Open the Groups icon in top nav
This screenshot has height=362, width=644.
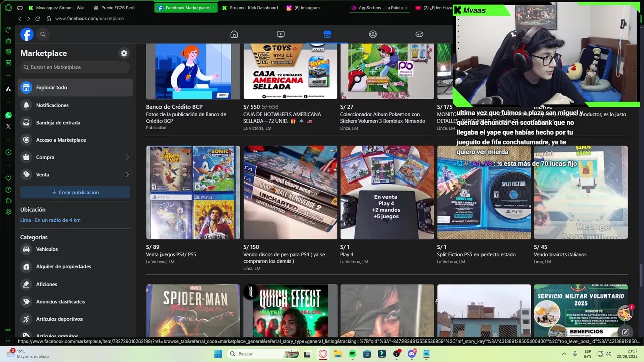tap(373, 34)
